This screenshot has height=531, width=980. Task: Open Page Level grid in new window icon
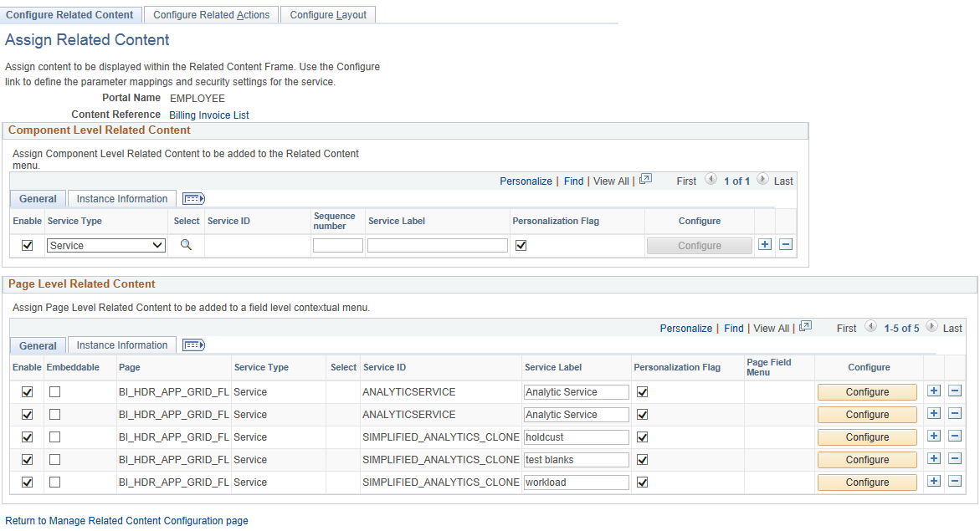(x=806, y=326)
